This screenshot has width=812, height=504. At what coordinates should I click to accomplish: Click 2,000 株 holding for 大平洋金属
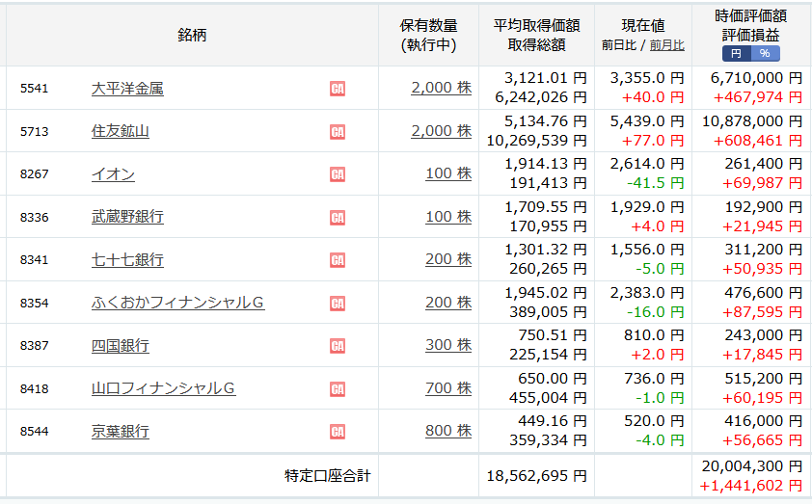[x=442, y=88]
